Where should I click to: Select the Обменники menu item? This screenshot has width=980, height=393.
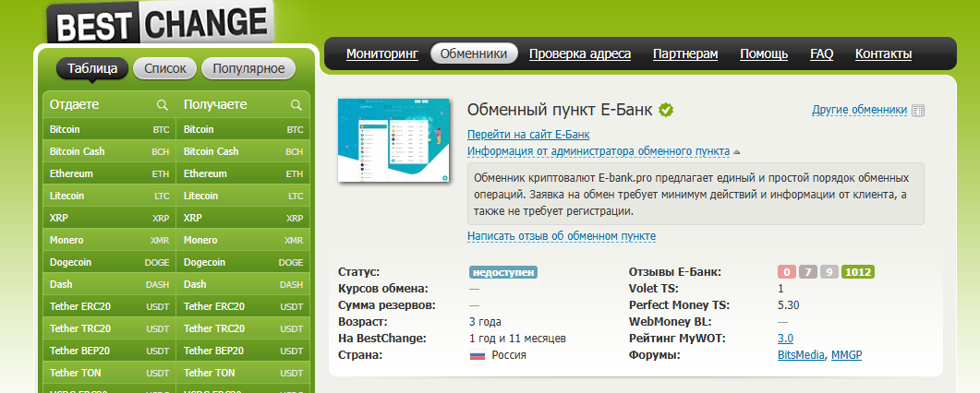tap(474, 54)
